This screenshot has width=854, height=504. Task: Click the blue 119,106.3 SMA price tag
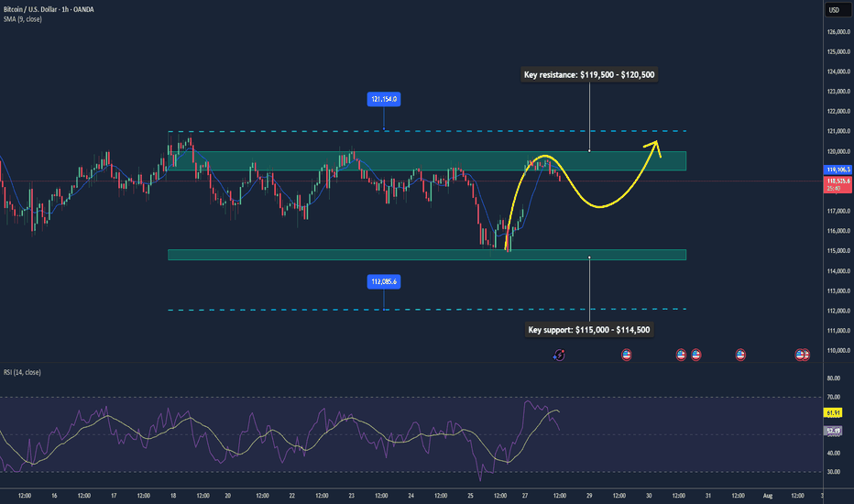click(x=838, y=170)
